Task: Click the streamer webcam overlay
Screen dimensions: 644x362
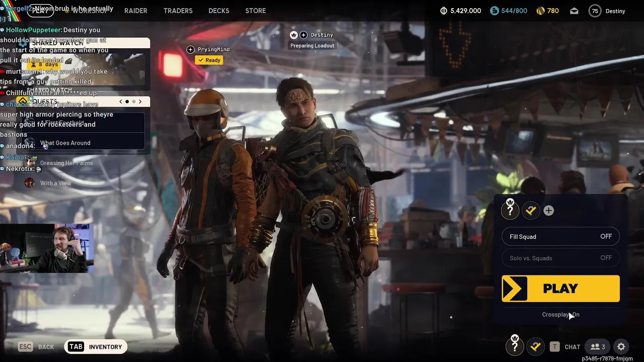Action: pyautogui.click(x=47, y=248)
